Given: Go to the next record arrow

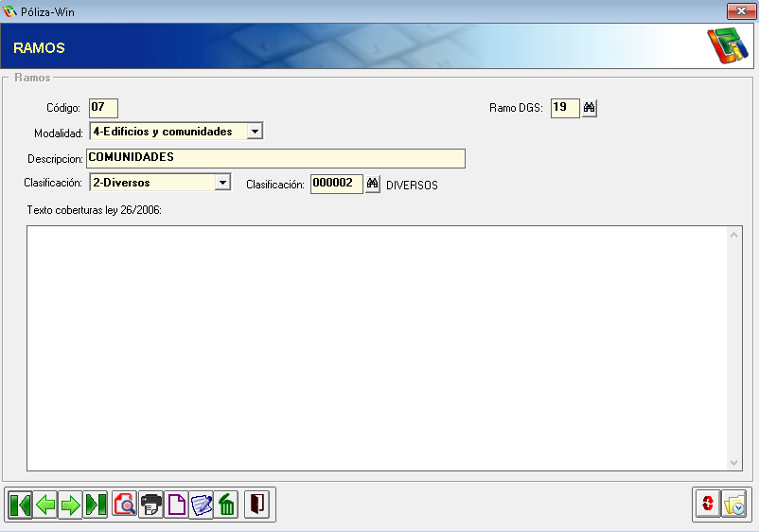Looking at the screenshot, I should point(71,505).
